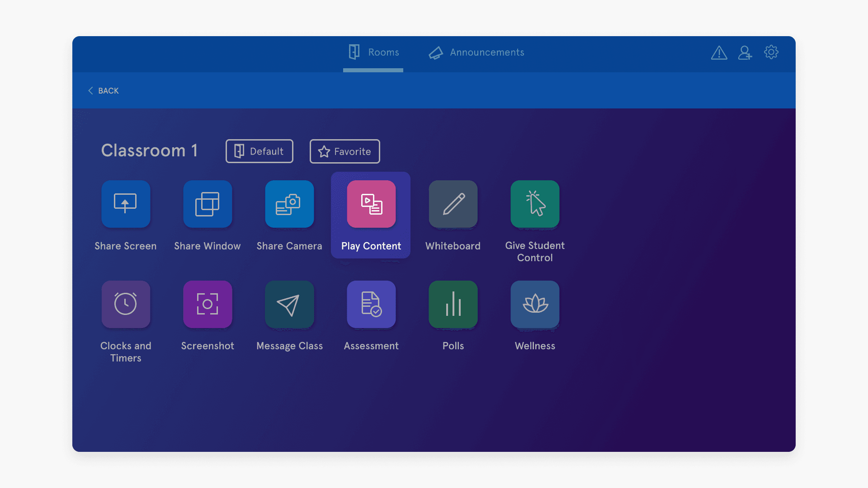Open the Polls feature
The height and width of the screenshot is (488, 868).
click(x=453, y=304)
